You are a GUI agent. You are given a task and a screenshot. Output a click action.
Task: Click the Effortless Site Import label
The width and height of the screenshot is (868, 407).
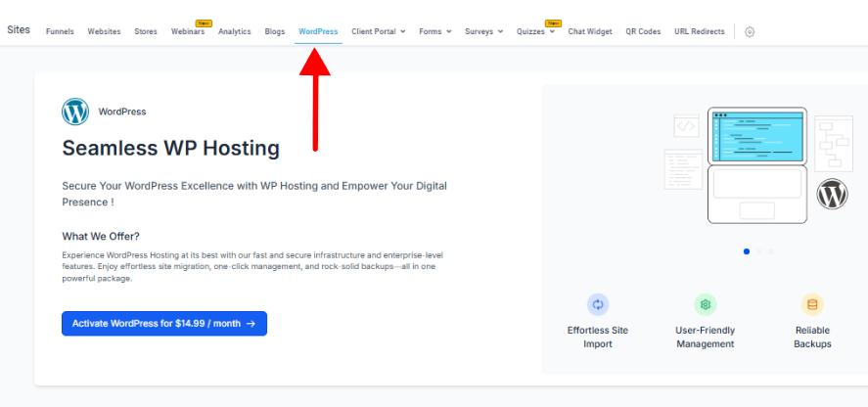pos(598,338)
